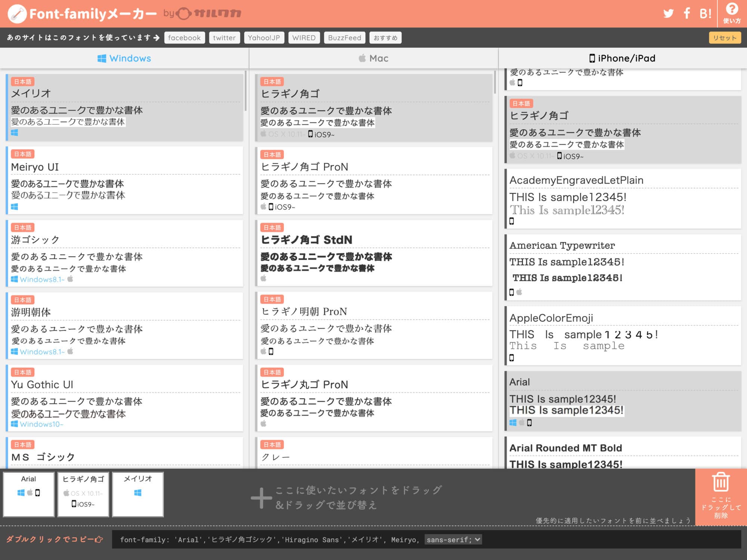Load the BuzzFeed font preset
The width and height of the screenshot is (747, 560).
point(345,38)
